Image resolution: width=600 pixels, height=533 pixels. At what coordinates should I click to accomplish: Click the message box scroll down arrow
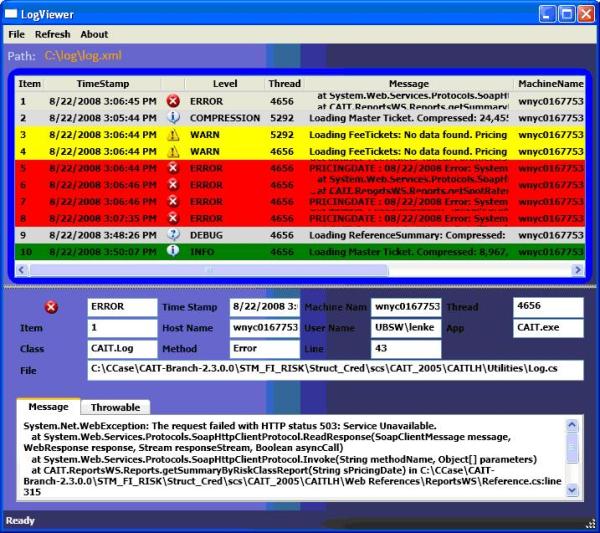(x=572, y=490)
